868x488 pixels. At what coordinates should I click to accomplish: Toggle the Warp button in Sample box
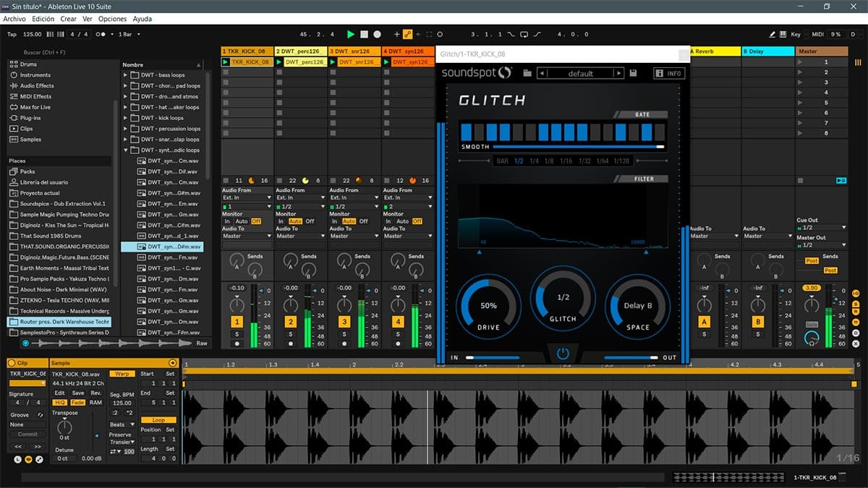(122, 374)
